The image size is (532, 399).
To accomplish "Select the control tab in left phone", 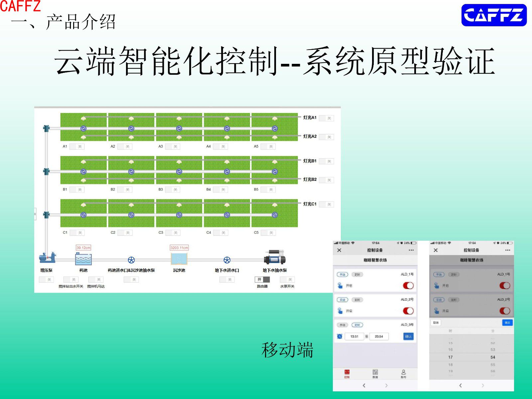I will 347,373.
